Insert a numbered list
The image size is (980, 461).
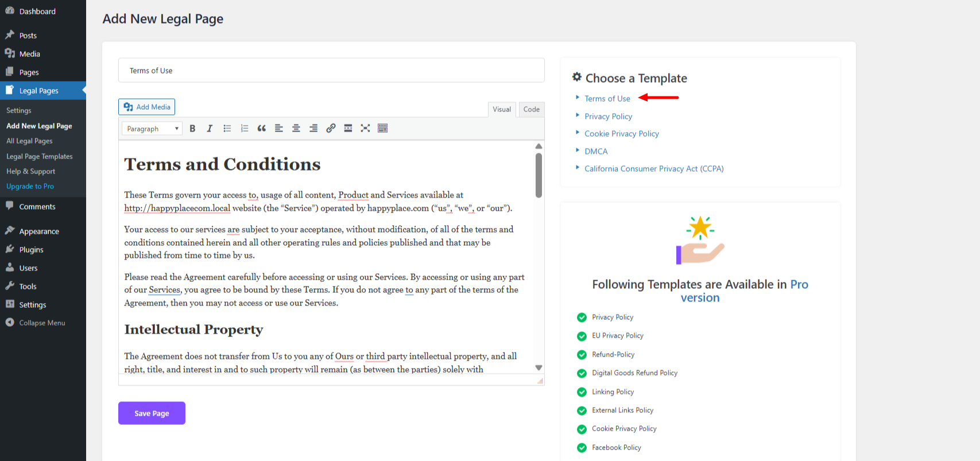click(x=245, y=129)
